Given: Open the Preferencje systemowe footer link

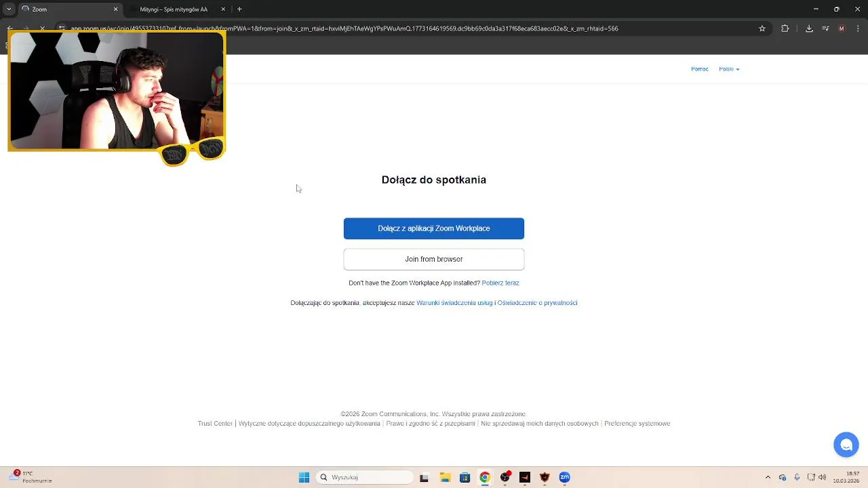Looking at the screenshot, I should click(637, 424).
